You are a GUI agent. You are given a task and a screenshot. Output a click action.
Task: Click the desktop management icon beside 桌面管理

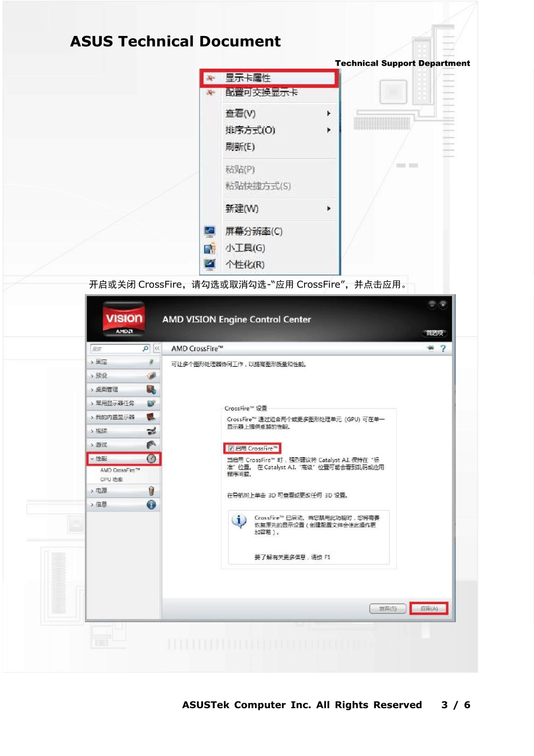pyautogui.click(x=151, y=389)
